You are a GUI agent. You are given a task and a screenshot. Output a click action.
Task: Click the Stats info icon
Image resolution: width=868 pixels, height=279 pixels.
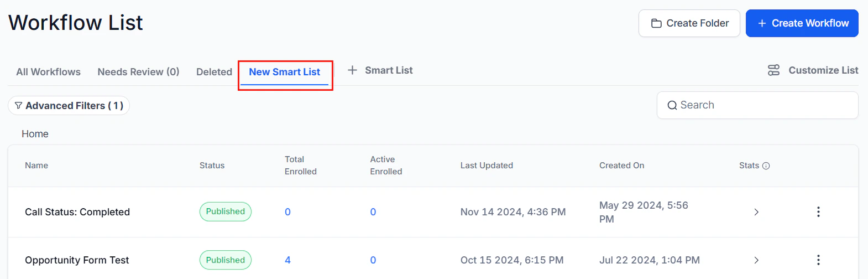pyautogui.click(x=766, y=166)
